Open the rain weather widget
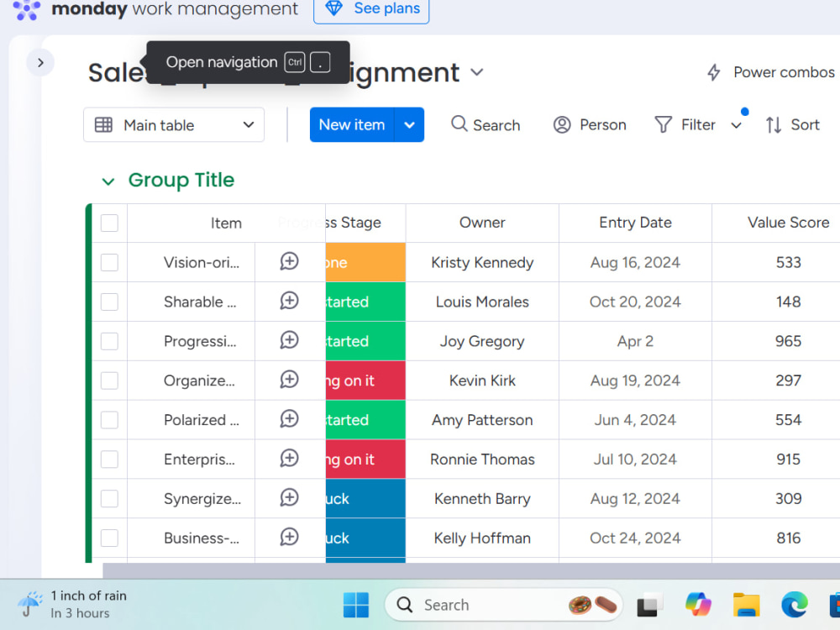Viewport: 840px width, 630px height. [72, 604]
